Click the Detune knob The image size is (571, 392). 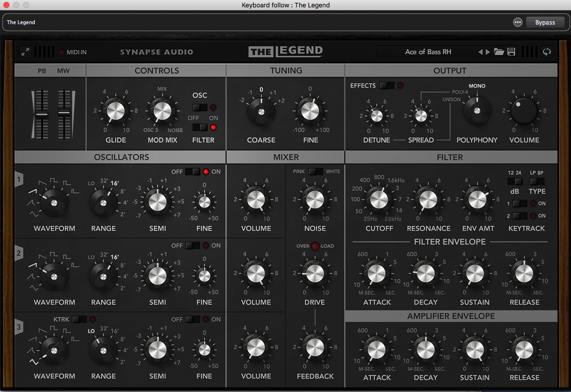point(377,116)
